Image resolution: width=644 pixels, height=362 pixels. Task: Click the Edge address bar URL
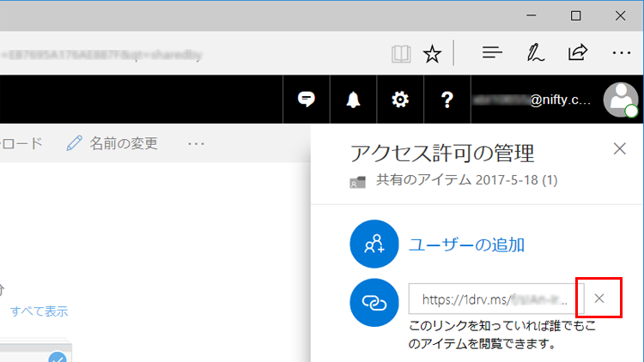tap(101, 55)
